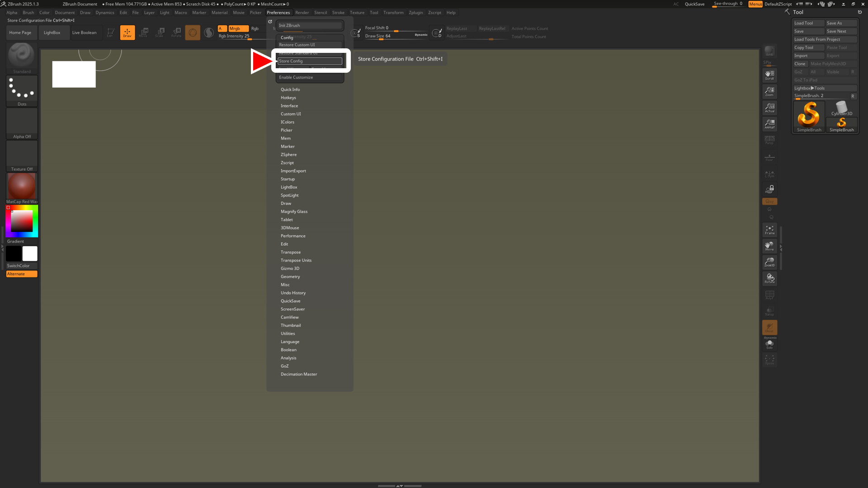Image resolution: width=868 pixels, height=488 pixels.
Task: Toggle the Floor grid icon
Action: point(769,157)
